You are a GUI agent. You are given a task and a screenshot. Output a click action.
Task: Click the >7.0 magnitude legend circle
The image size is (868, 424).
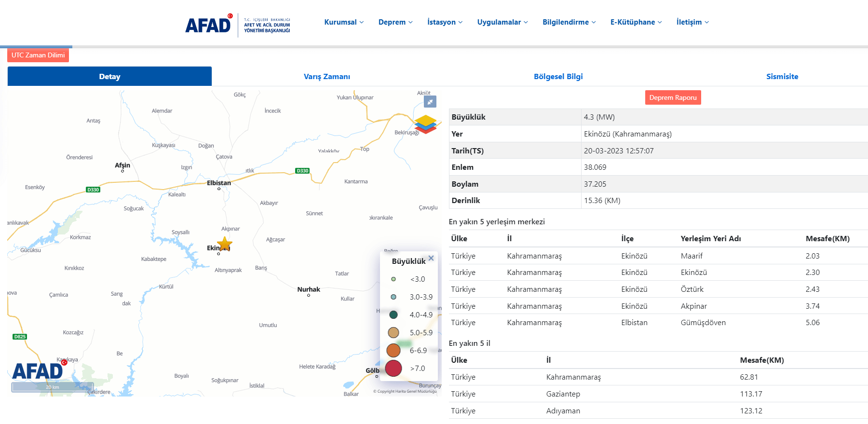point(393,369)
